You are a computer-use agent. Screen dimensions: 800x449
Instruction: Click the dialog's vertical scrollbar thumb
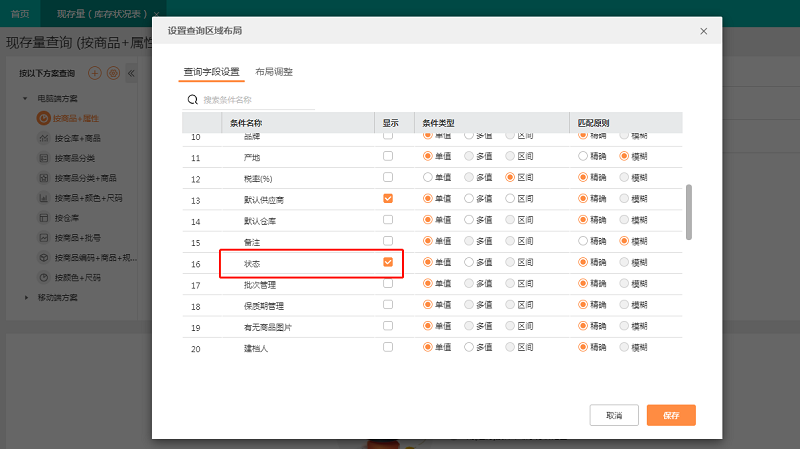click(x=689, y=212)
